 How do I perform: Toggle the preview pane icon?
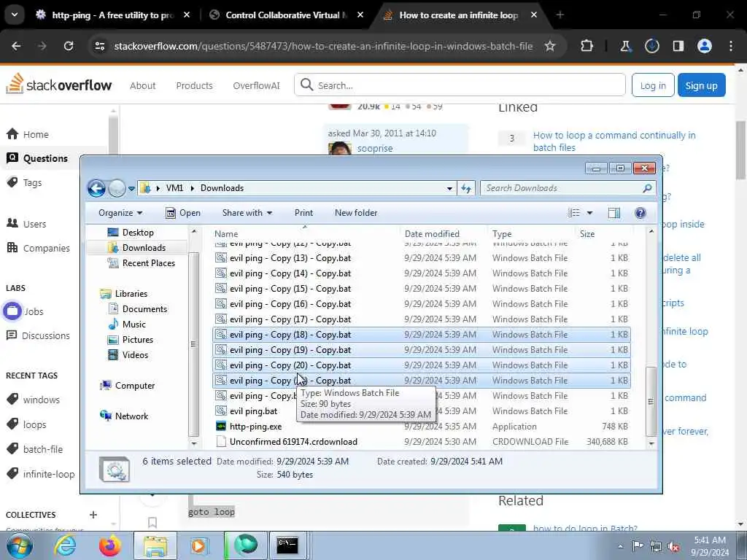[614, 213]
